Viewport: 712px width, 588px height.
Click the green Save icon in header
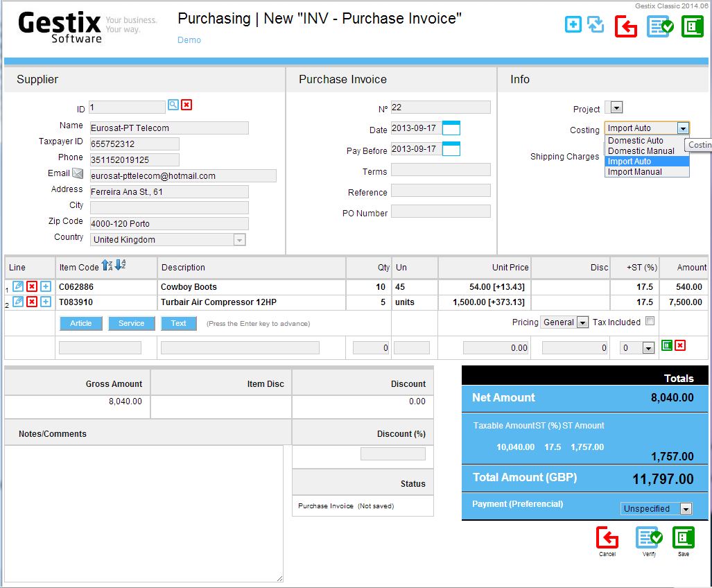[x=693, y=26]
